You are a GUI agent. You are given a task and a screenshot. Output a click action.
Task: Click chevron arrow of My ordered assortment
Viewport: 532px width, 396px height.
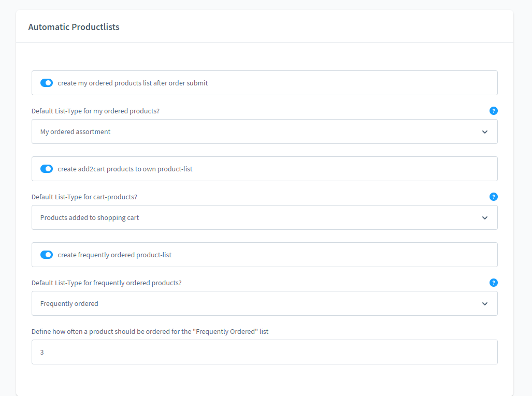485,132
